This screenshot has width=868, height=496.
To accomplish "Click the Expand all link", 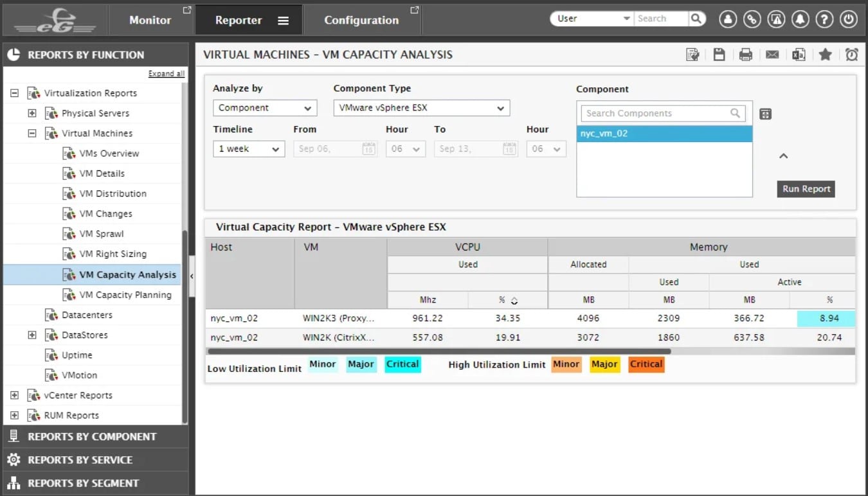I will [167, 74].
